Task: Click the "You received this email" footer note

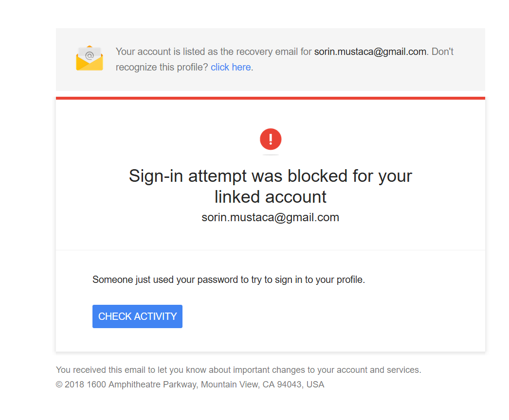Action: pos(238,370)
